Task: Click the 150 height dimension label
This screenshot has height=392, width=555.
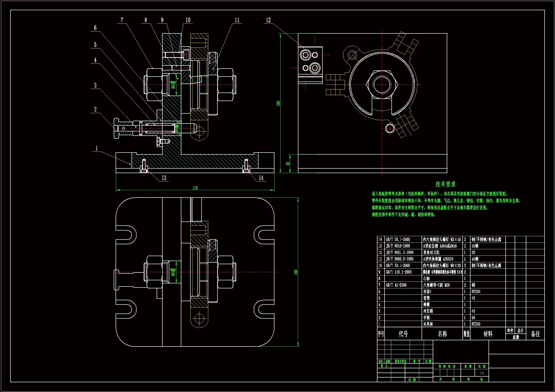Action: pyautogui.click(x=278, y=103)
